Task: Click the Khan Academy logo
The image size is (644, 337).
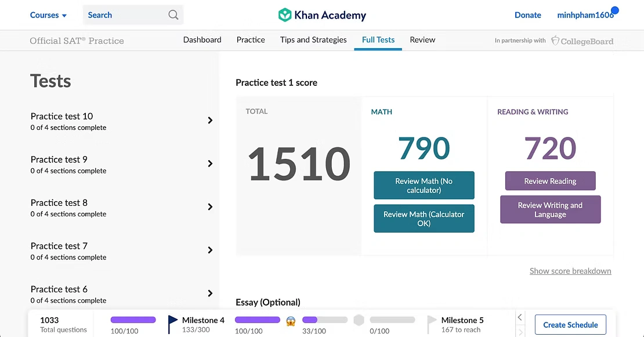Action: (322, 15)
